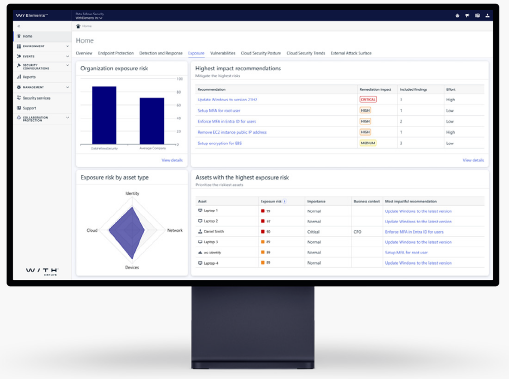The width and height of the screenshot is (509, 379).
Task: Click View details under Organization exposure risk
Action: coord(172,160)
